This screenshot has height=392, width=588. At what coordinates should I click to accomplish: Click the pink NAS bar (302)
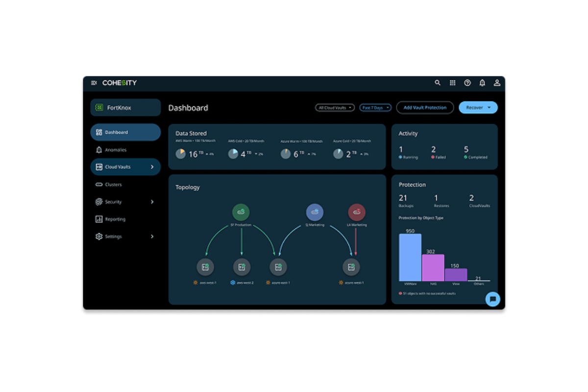pos(433,268)
